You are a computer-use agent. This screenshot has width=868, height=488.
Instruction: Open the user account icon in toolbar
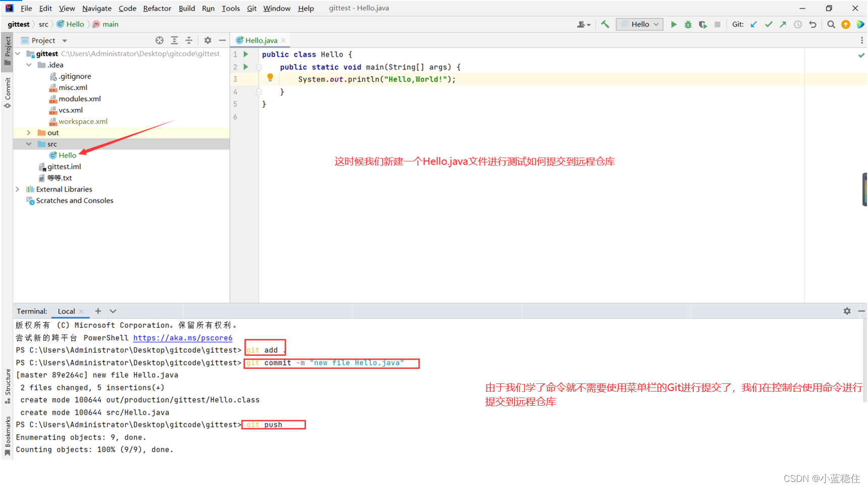pyautogui.click(x=583, y=24)
